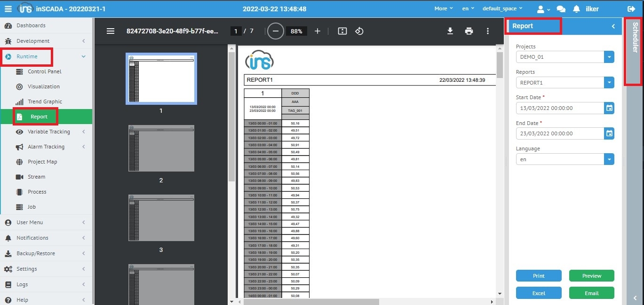Open the notifications bell
The width and height of the screenshot is (644, 305).
tap(576, 9)
